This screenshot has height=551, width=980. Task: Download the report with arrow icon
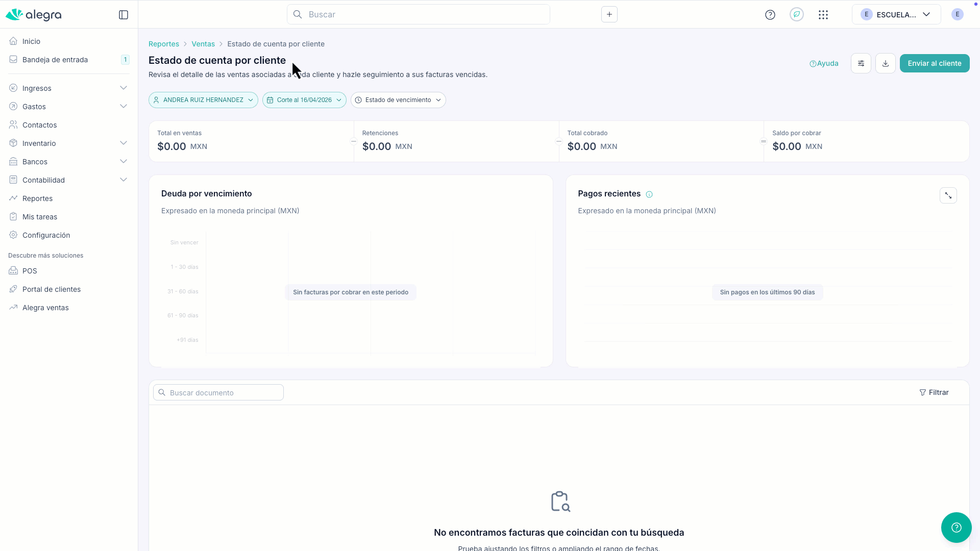tap(886, 63)
